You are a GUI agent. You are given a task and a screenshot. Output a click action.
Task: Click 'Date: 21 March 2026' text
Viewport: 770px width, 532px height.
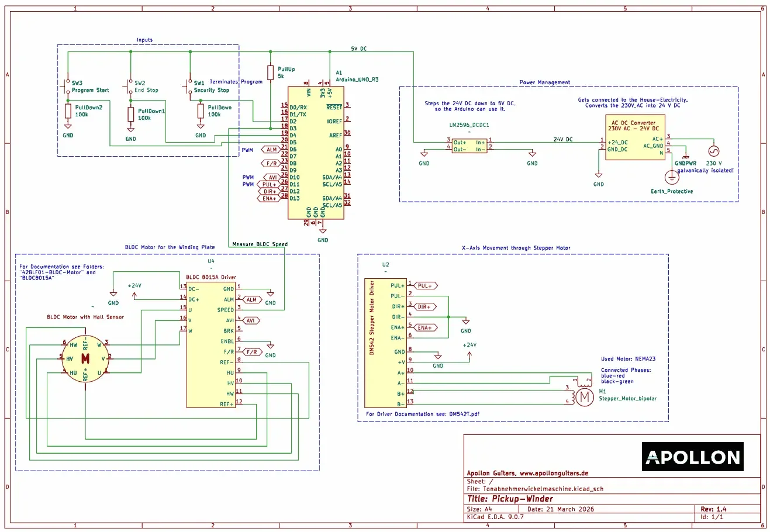tap(560, 509)
